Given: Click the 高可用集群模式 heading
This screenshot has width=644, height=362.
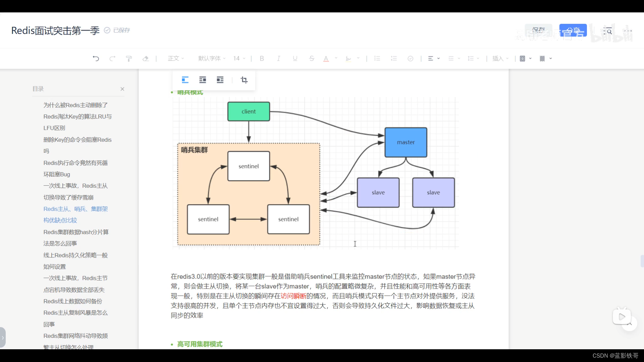Looking at the screenshot, I should click(x=200, y=344).
